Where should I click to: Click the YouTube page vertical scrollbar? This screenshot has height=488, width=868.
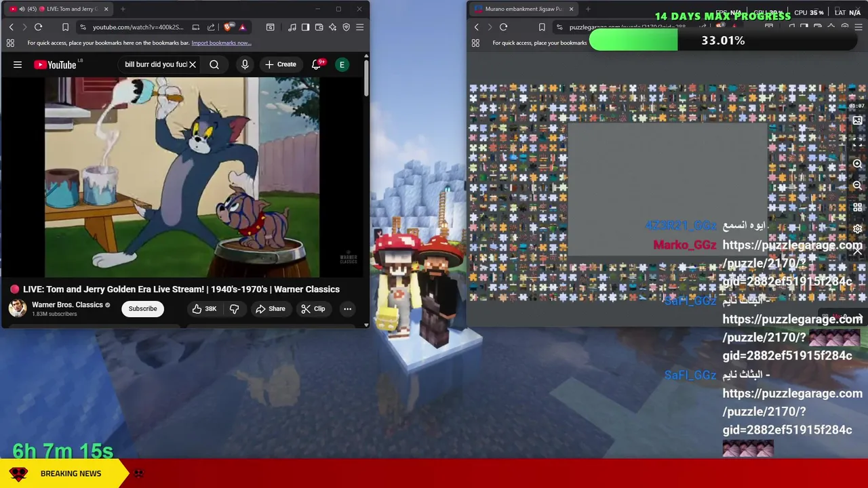pos(366,78)
